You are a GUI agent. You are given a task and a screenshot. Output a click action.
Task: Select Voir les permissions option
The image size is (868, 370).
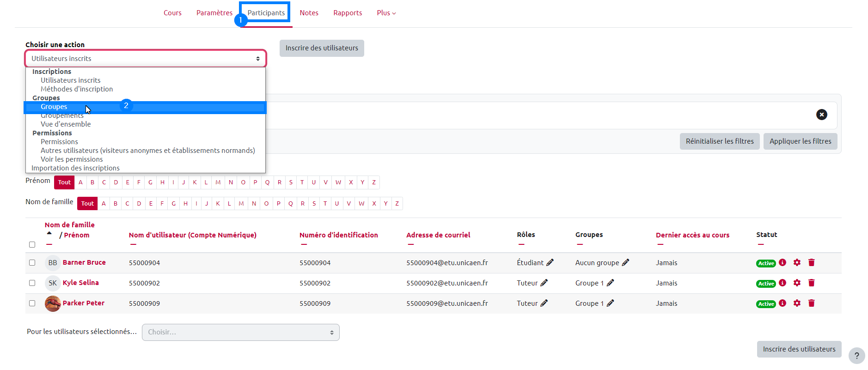146,159
